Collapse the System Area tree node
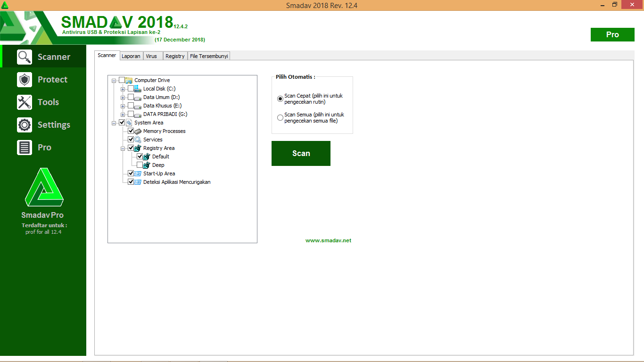This screenshot has width=644, height=362. (x=114, y=123)
